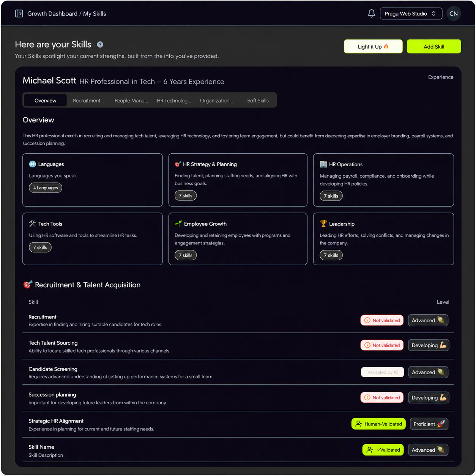Switch to the People Mana... tab
The width and height of the screenshot is (476, 476).
(131, 100)
